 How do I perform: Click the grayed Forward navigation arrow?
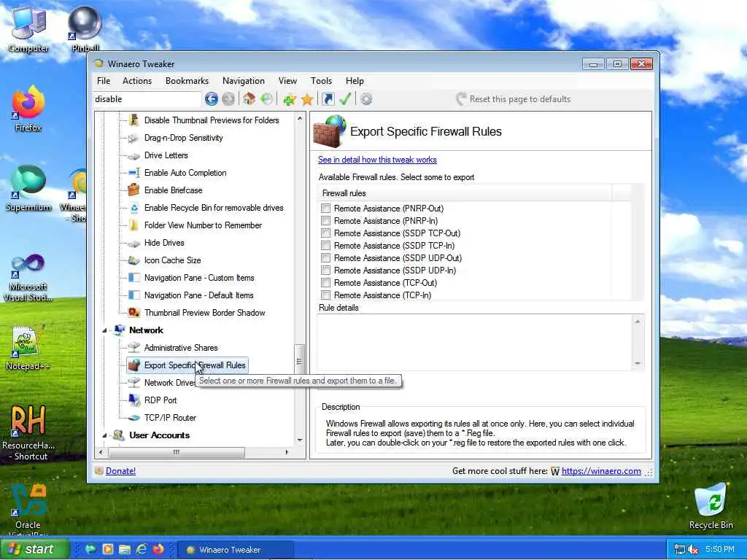point(228,99)
